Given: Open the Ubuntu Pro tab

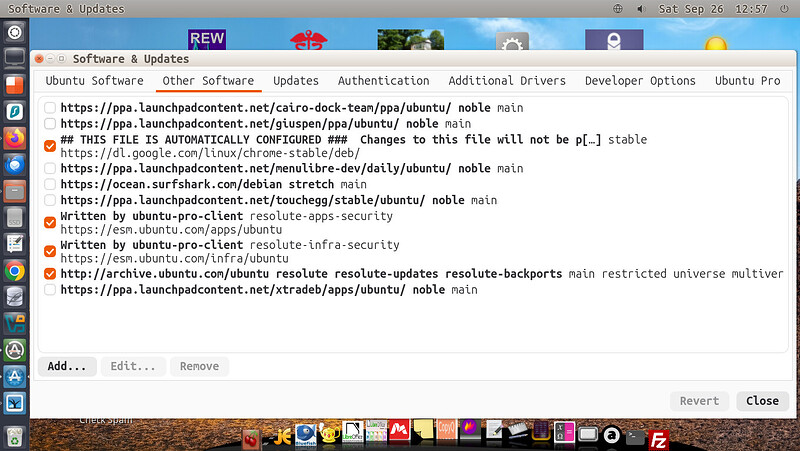Looking at the screenshot, I should [x=747, y=81].
